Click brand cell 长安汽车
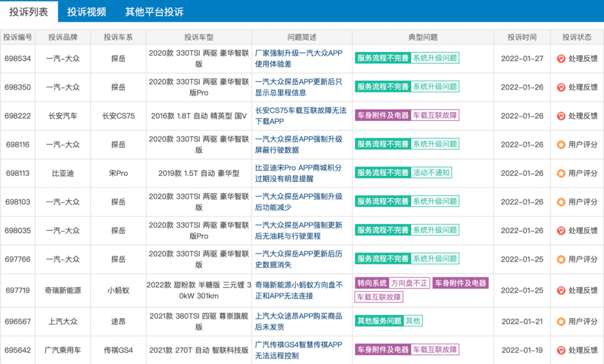The width and height of the screenshot is (604, 364). click(x=63, y=116)
